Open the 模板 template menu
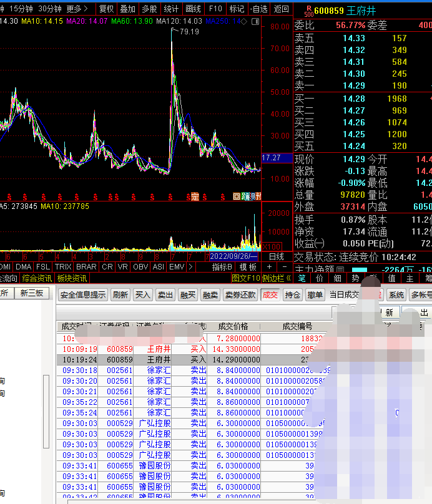The height and width of the screenshot is (504, 432). point(248,267)
